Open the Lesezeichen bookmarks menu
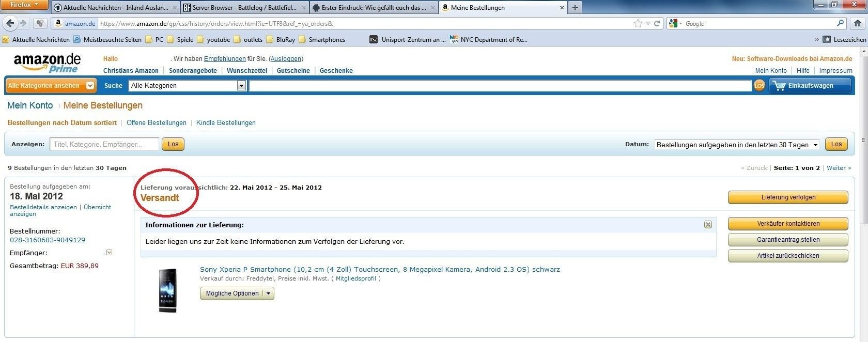The width and height of the screenshot is (868, 342). 844,39
